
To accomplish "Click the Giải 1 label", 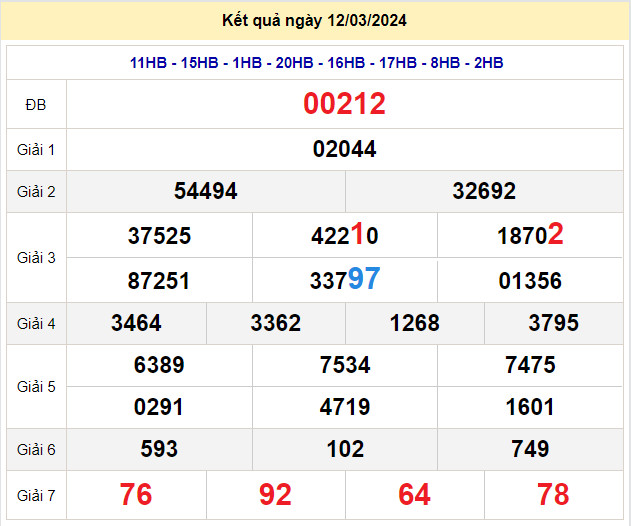I will 36,150.
